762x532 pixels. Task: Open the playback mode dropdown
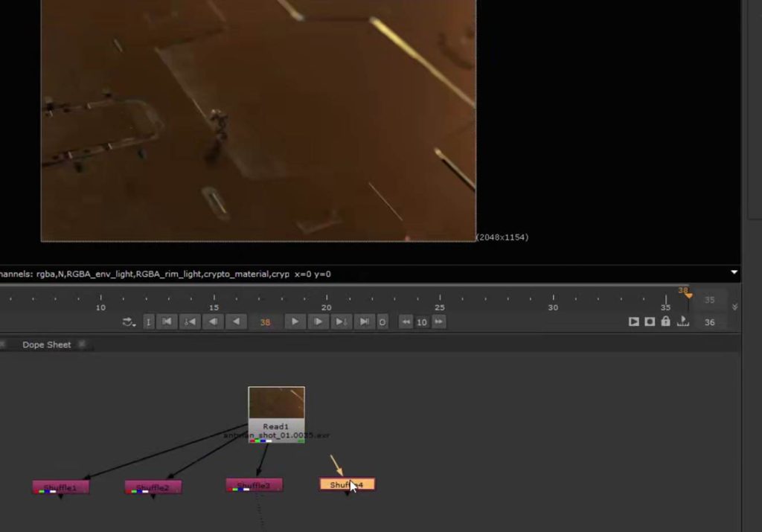coord(129,322)
